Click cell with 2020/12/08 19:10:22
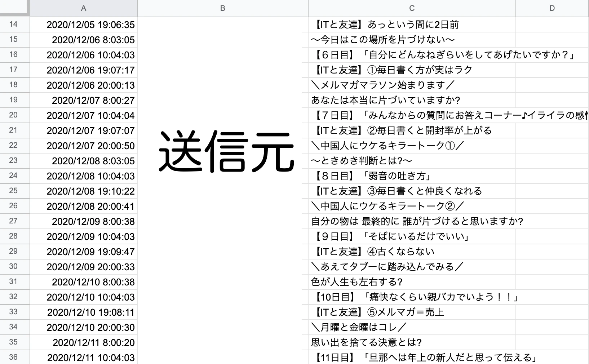This screenshot has width=589, height=364. coord(84,191)
